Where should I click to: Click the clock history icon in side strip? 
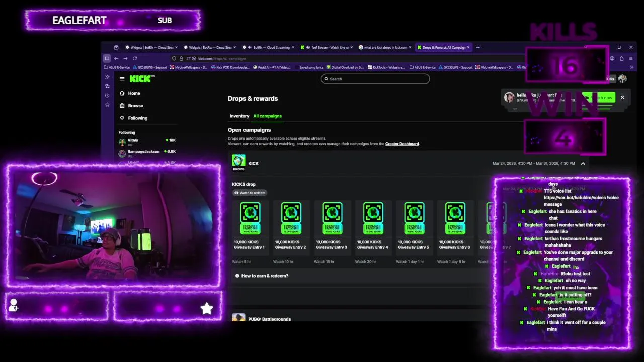pyautogui.click(x=107, y=96)
